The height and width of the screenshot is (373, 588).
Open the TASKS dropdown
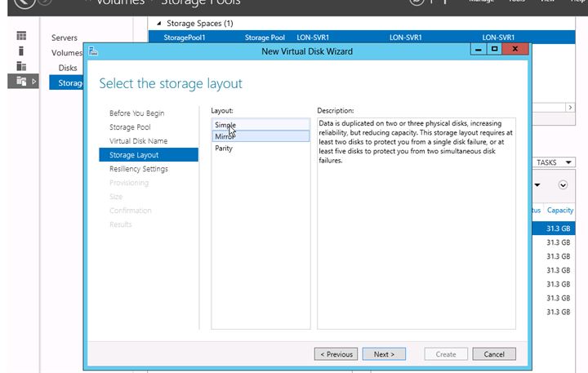point(551,162)
